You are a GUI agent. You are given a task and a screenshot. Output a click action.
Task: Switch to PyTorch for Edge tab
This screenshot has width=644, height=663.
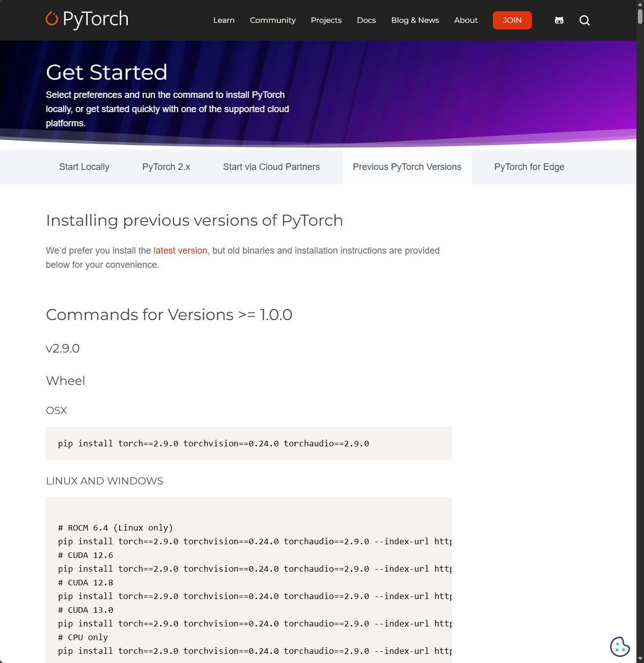point(529,167)
